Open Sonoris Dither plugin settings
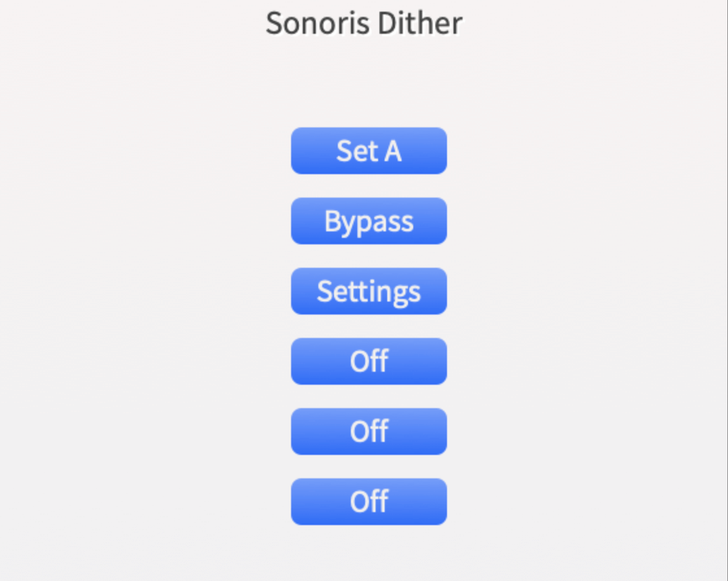728x581 pixels. [369, 291]
